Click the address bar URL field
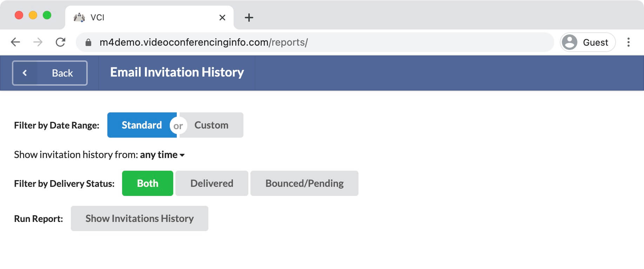The height and width of the screenshot is (269, 644). [x=315, y=42]
